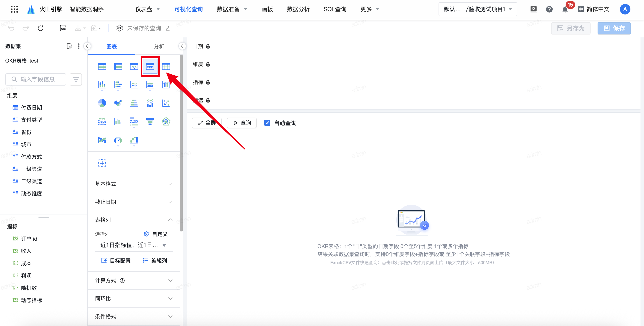Select the Word Cloud chart icon

click(102, 122)
